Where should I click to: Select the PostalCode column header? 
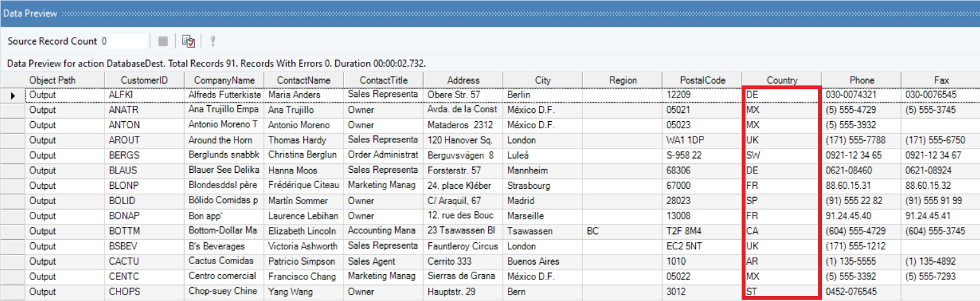click(x=702, y=80)
